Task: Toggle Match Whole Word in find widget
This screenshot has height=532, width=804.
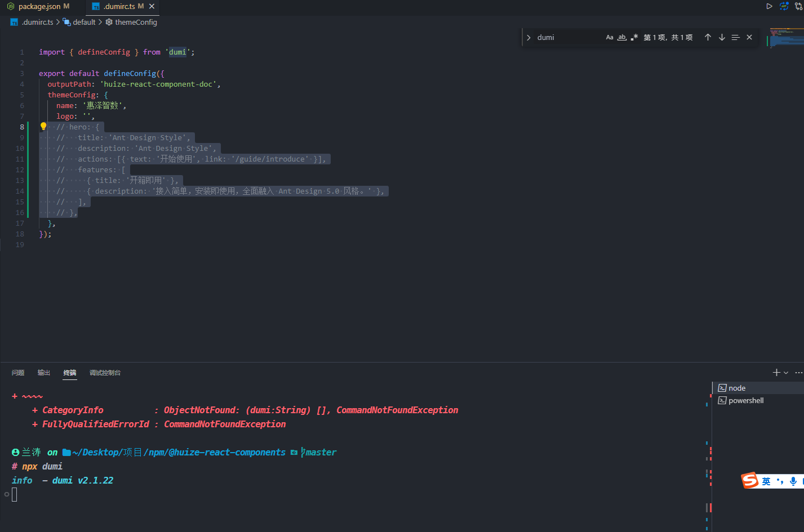Action: [x=622, y=37]
